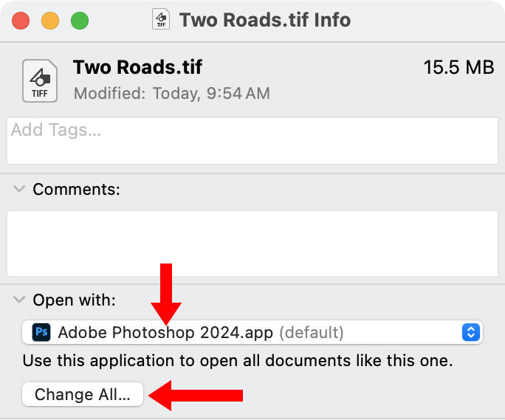
Task: Zoom the Info window with green button
Action: click(80, 20)
